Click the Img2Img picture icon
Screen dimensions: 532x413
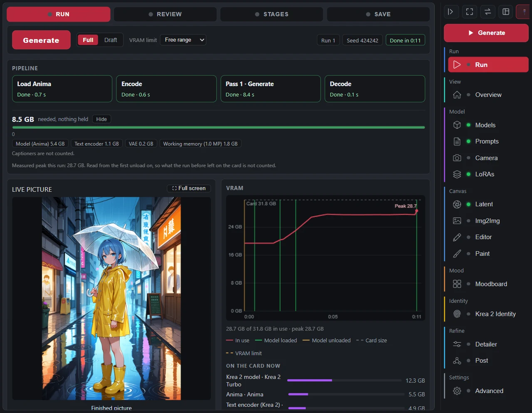coord(457,221)
